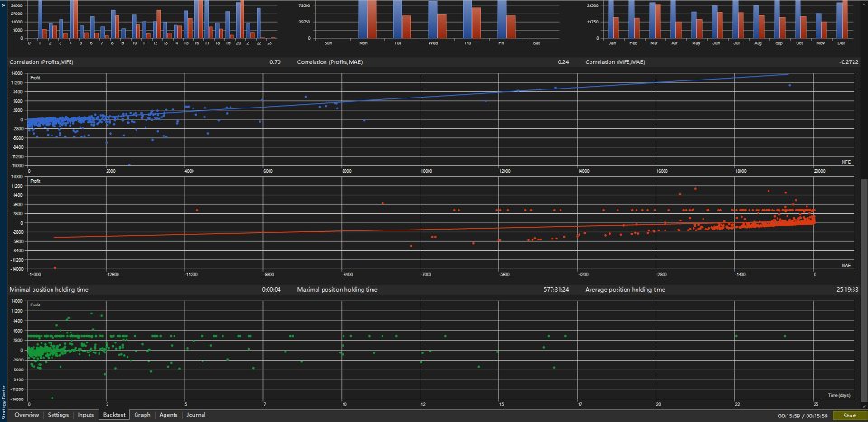Switch to the Graph tab

[x=142, y=415]
